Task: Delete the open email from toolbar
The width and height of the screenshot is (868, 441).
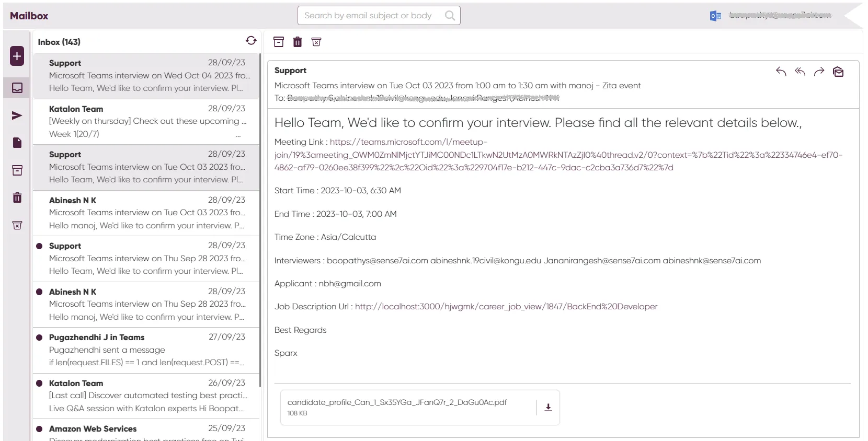Action: 298,42
